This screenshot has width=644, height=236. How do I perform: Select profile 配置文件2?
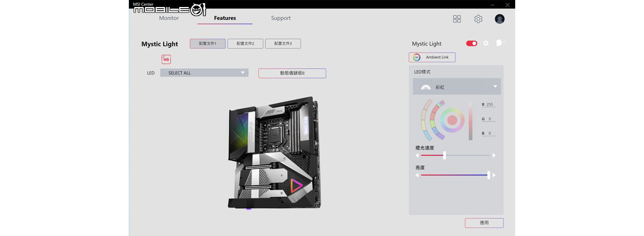point(245,44)
